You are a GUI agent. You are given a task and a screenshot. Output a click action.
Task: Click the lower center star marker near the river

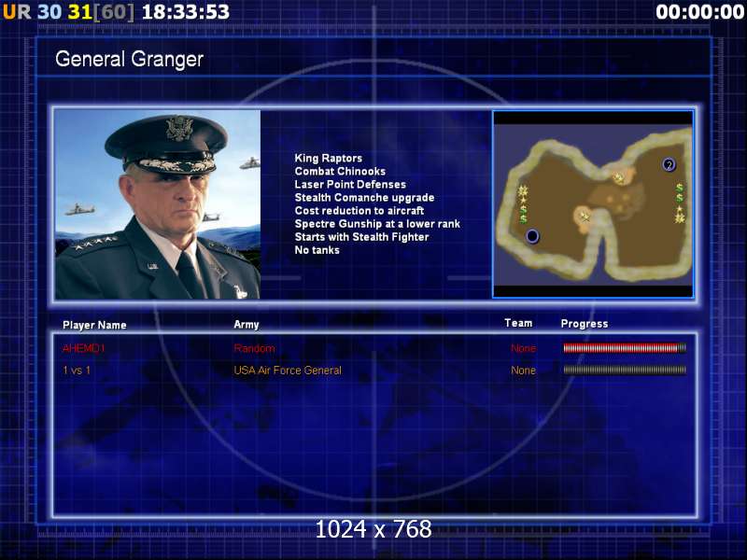pyautogui.click(x=585, y=217)
